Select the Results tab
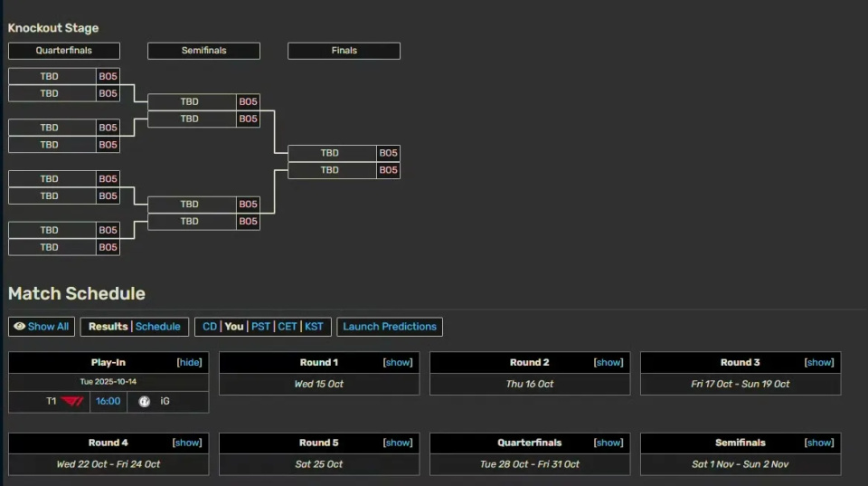The width and height of the screenshot is (868, 486). click(x=108, y=327)
